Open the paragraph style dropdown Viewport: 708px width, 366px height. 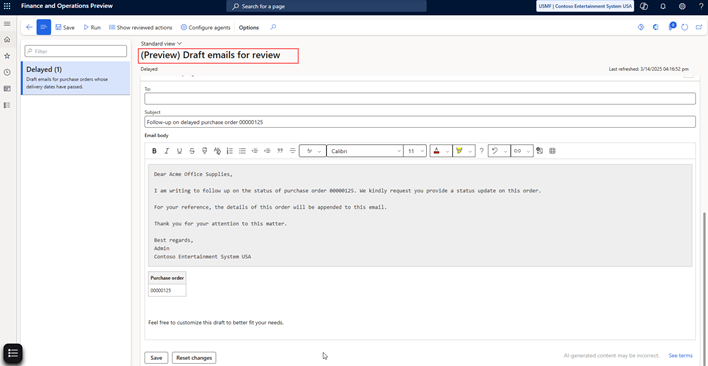(x=313, y=151)
